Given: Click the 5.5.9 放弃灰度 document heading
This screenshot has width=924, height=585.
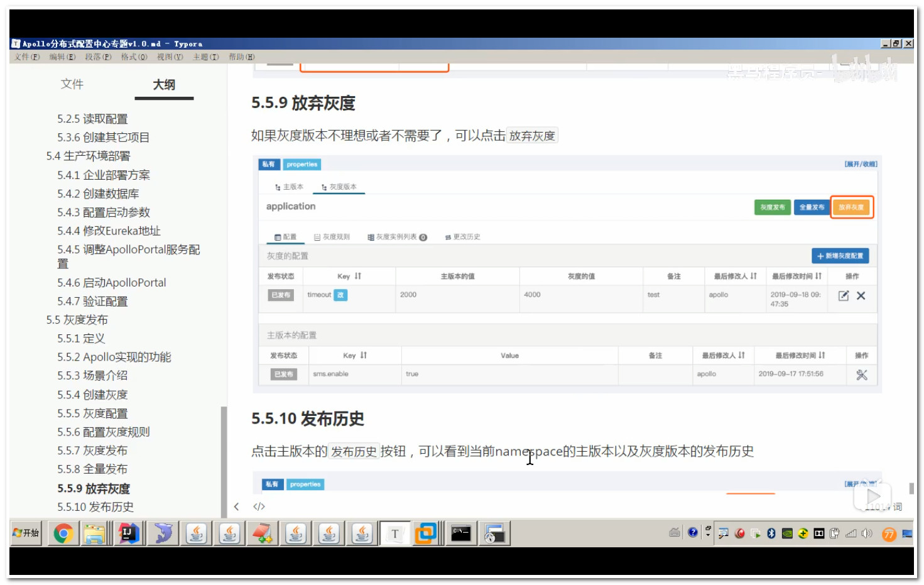Looking at the screenshot, I should tap(303, 102).
